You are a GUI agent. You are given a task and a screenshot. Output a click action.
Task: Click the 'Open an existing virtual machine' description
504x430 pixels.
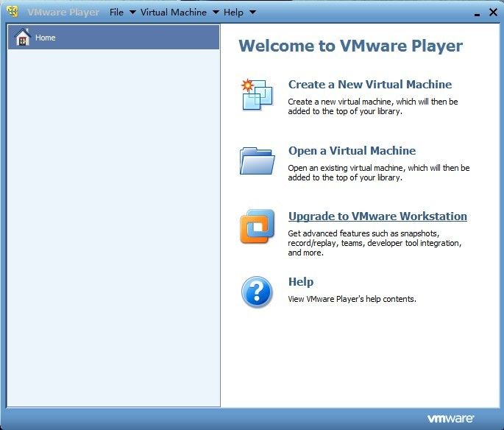point(379,173)
